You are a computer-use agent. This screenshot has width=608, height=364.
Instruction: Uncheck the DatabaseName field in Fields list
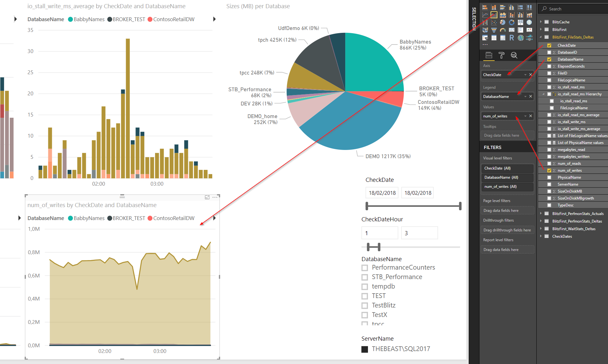click(x=549, y=59)
